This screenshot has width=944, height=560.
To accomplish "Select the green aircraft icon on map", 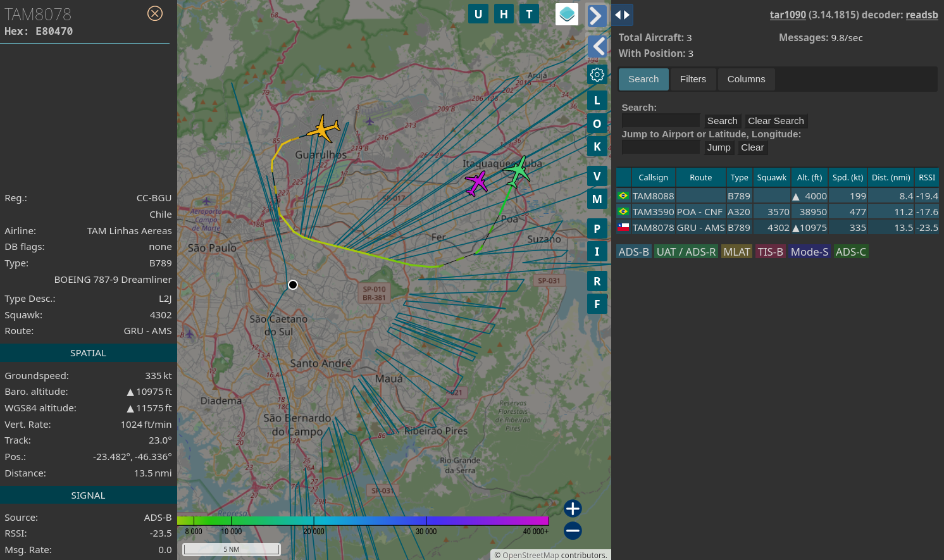I will [518, 171].
